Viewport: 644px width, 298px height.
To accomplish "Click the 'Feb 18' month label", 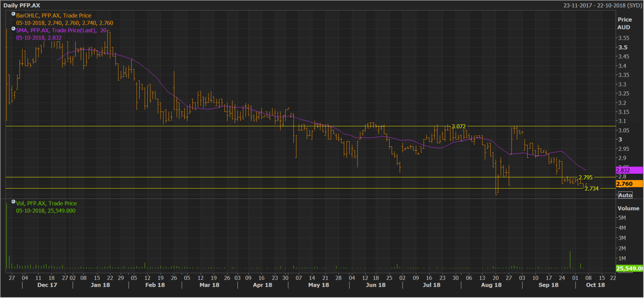I will pyautogui.click(x=155, y=285).
